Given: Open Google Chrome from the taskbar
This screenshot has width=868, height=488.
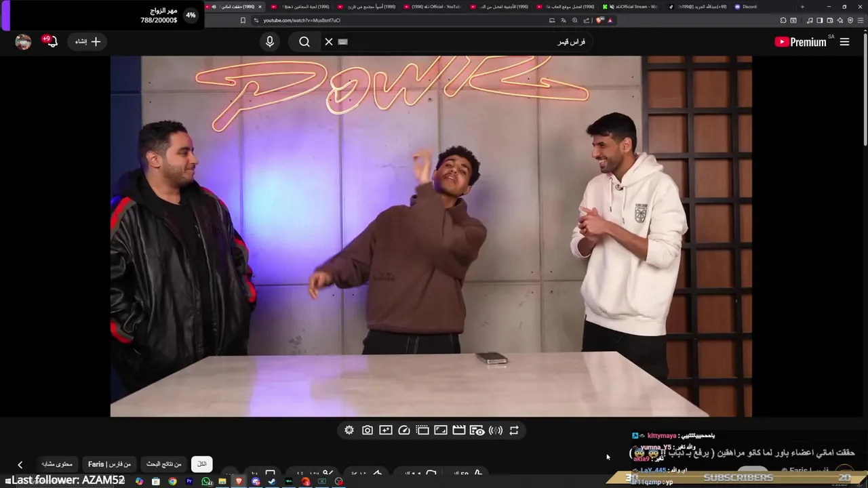Looking at the screenshot, I should (x=172, y=481).
